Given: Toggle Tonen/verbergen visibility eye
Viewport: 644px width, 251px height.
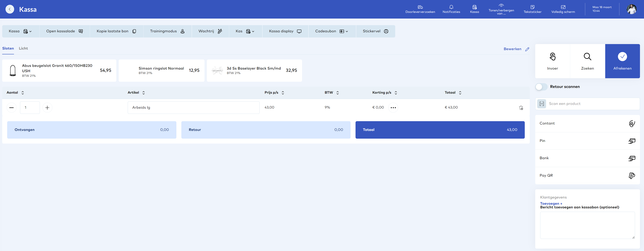Looking at the screenshot, I should [501, 6].
